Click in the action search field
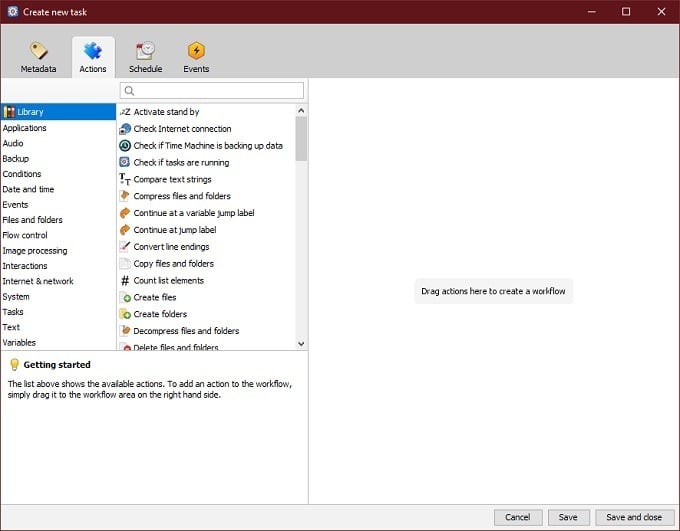 pos(212,91)
